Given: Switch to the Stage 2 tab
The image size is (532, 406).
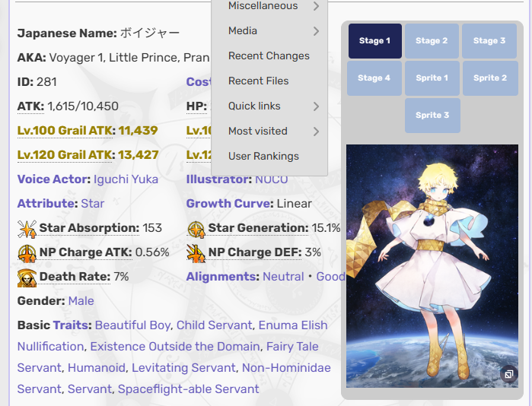Looking at the screenshot, I should [432, 41].
